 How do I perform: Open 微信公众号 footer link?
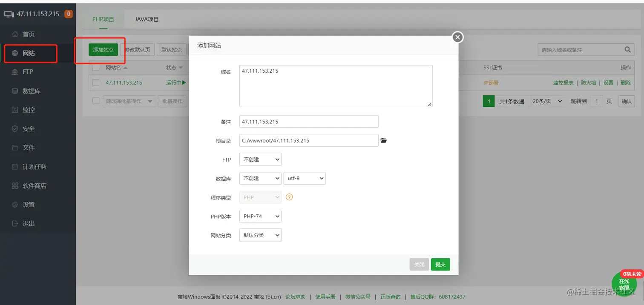point(358,297)
